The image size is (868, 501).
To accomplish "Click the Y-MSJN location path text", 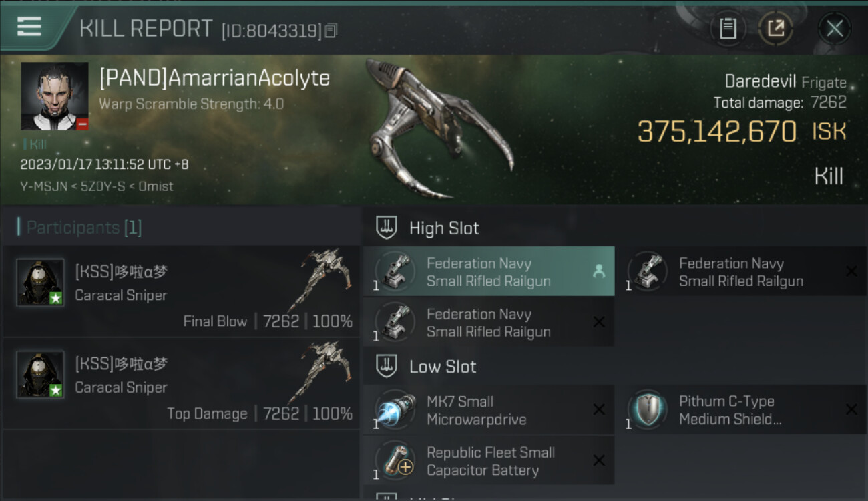I will pyautogui.click(x=97, y=186).
